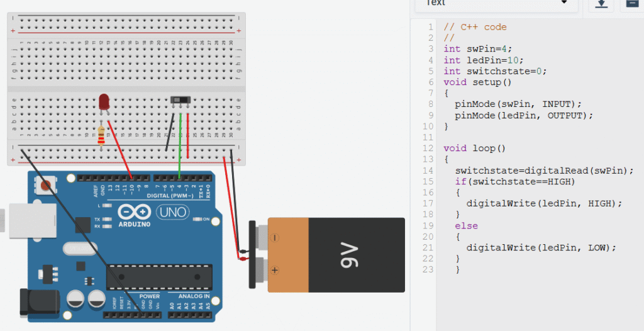Viewport: 644px width, 331px height.
Task: Click 'void setup()' in the code
Action: coord(478,82)
